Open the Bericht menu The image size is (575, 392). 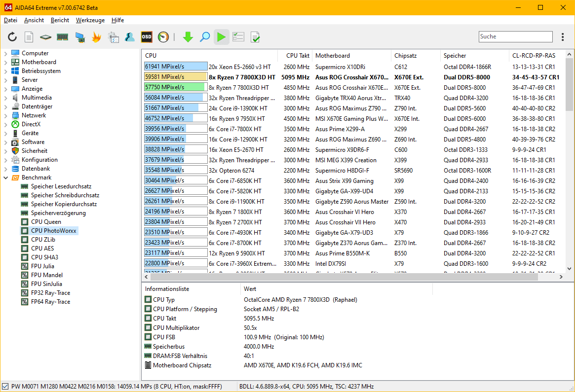tap(60, 20)
